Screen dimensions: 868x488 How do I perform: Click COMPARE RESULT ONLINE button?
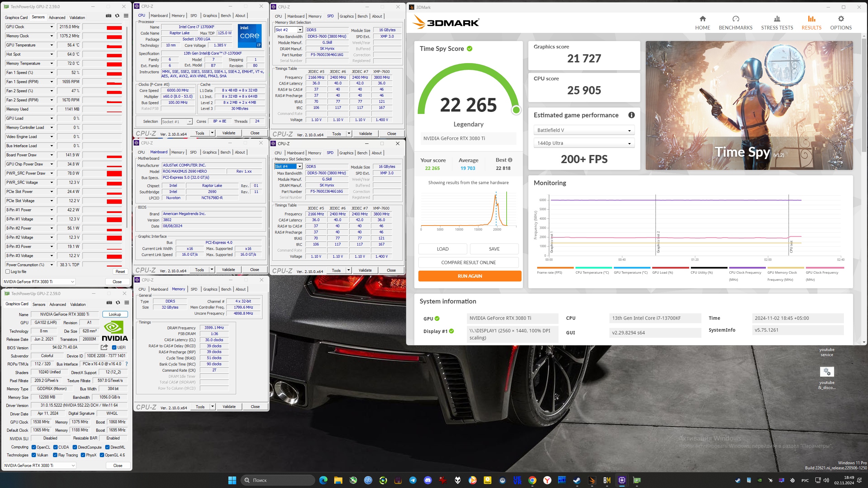[468, 262]
